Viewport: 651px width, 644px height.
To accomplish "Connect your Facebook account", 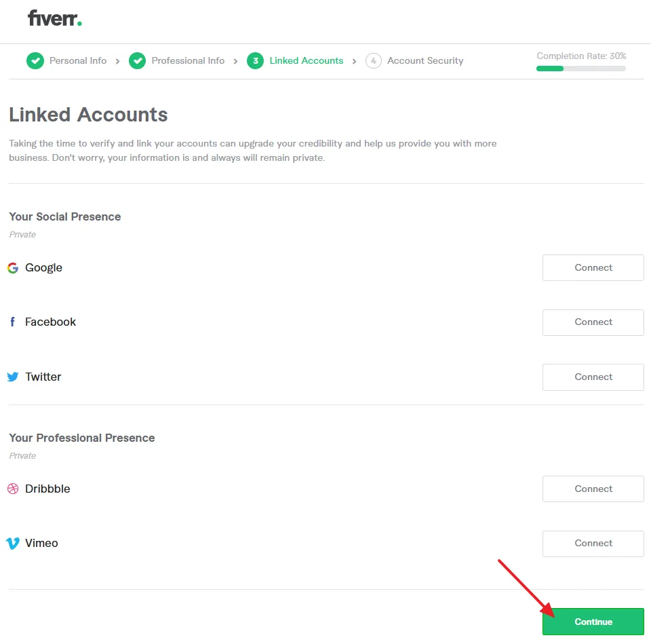I will (593, 322).
